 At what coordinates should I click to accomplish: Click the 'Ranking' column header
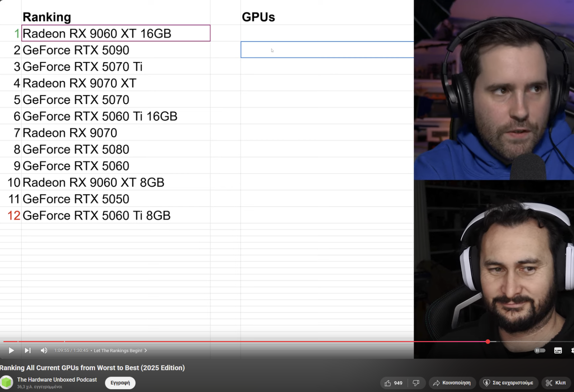click(x=47, y=17)
